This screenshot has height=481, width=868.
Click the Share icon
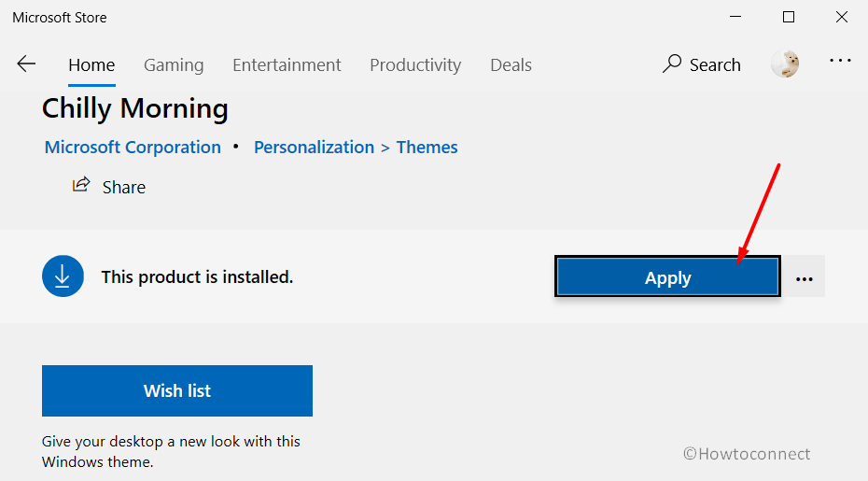pos(81,185)
